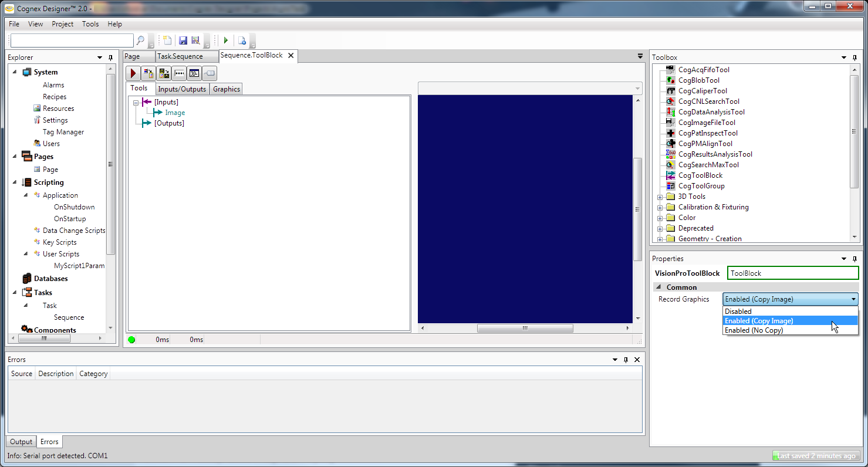Toggle the Toolbox panel pin icon
This screenshot has width=868, height=467.
click(x=854, y=57)
